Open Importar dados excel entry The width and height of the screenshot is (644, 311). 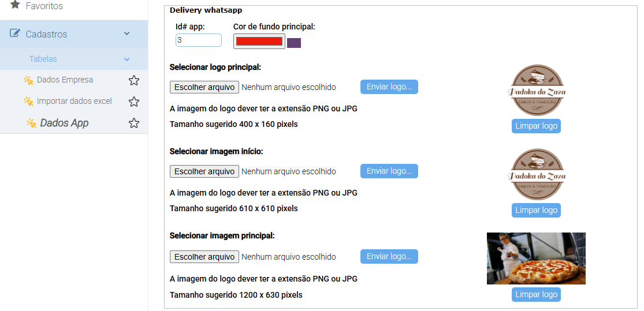coord(74,102)
